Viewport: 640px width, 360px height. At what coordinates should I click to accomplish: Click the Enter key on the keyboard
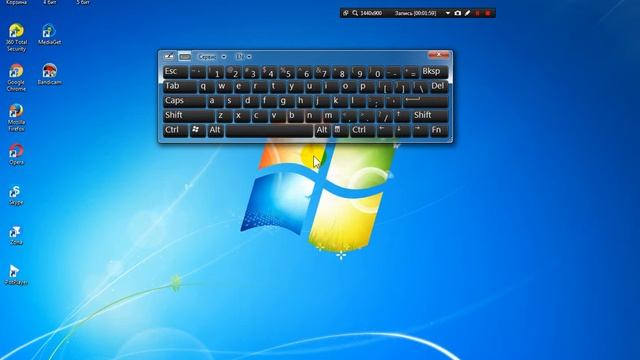426,101
